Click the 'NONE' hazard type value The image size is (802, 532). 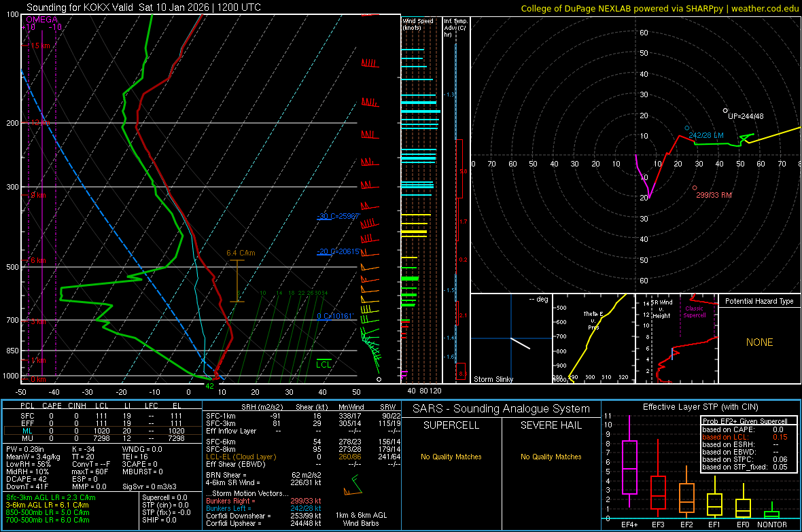point(759,342)
